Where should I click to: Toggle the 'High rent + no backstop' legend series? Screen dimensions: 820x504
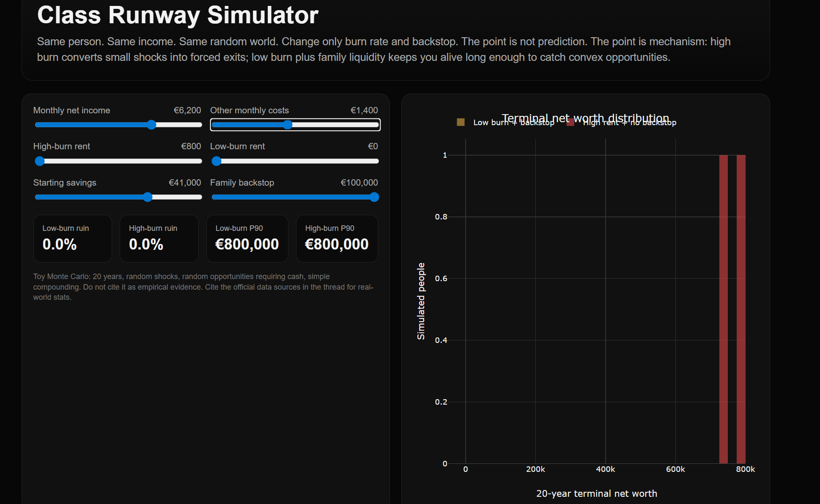pyautogui.click(x=630, y=123)
